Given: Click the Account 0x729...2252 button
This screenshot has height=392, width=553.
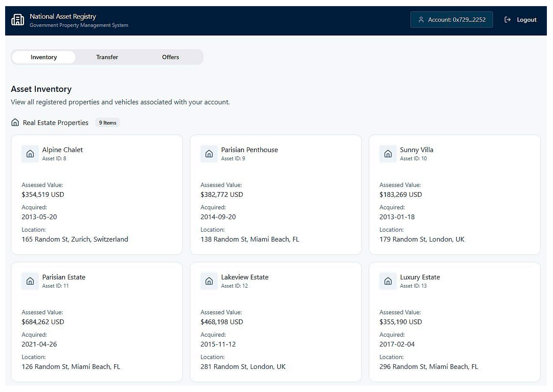Looking at the screenshot, I should click(451, 20).
